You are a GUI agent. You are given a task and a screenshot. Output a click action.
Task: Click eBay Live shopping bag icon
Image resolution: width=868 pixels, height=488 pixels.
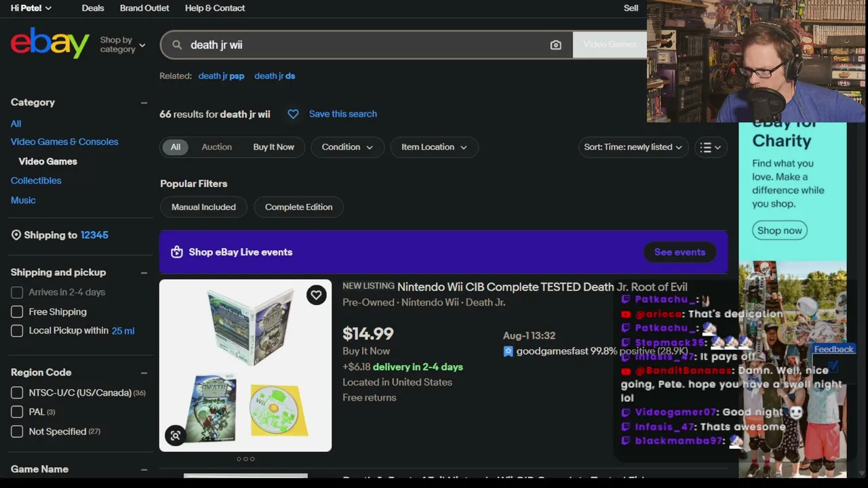point(177,252)
